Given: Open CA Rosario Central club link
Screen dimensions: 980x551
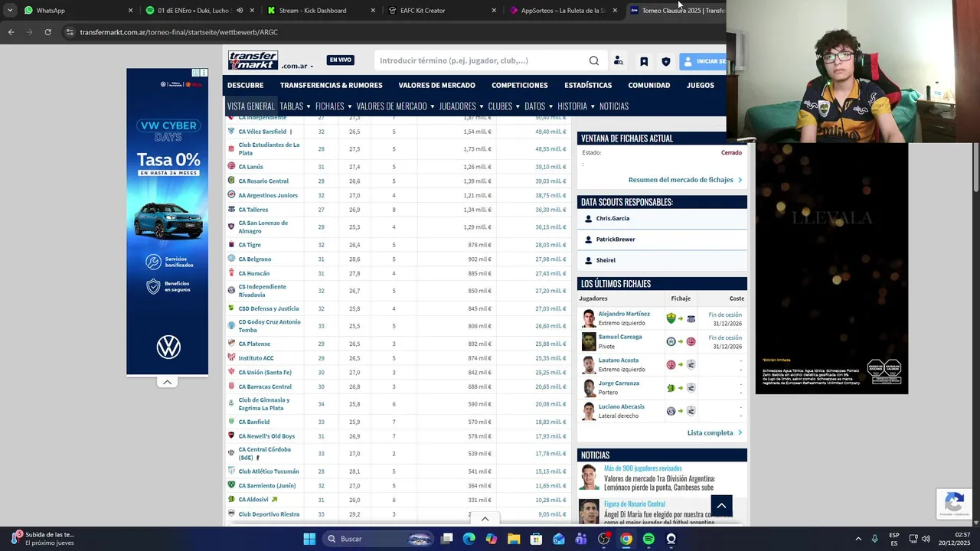Looking at the screenshot, I should pos(263,181).
